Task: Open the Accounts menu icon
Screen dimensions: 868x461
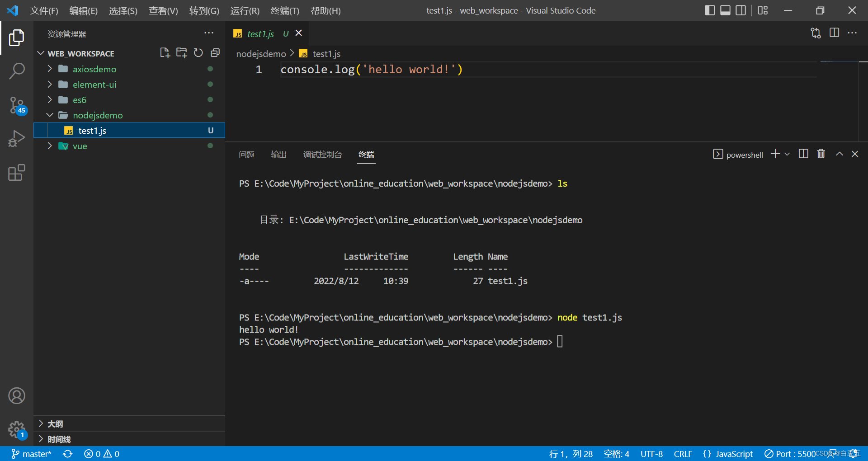Action: [x=17, y=396]
